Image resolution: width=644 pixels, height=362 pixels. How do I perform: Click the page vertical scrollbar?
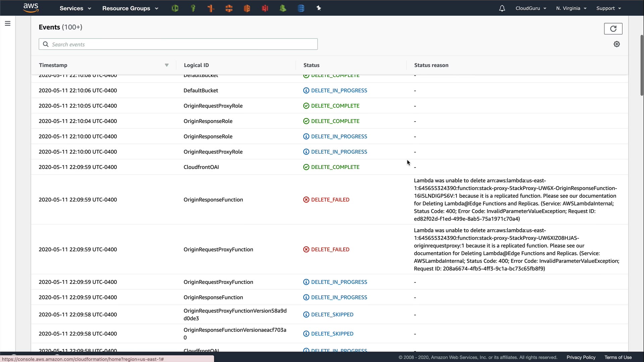click(x=641, y=65)
